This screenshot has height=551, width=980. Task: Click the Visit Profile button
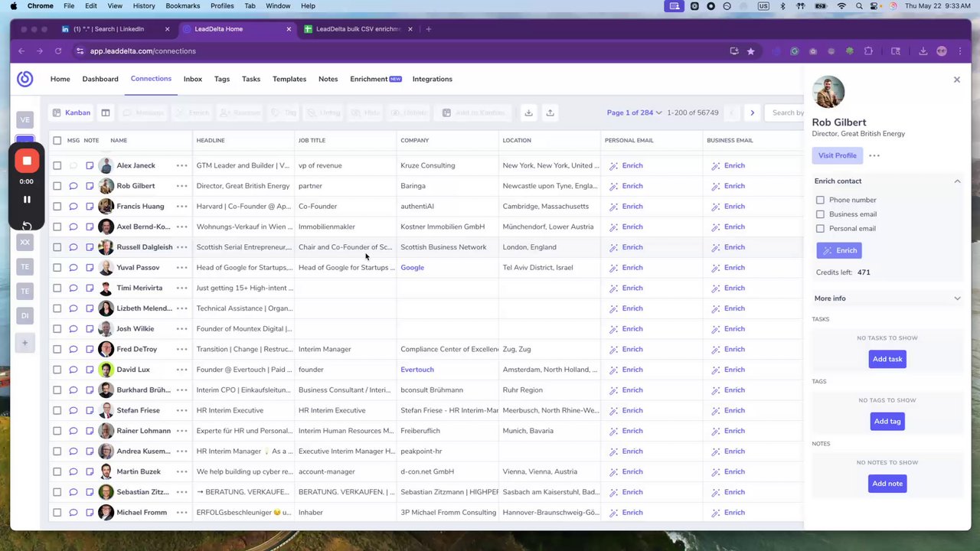tap(837, 155)
